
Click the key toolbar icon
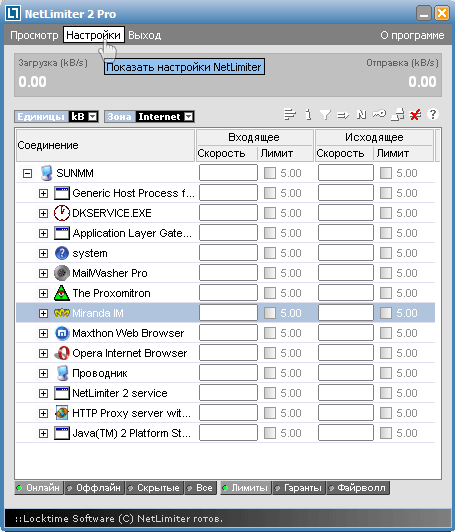379,114
